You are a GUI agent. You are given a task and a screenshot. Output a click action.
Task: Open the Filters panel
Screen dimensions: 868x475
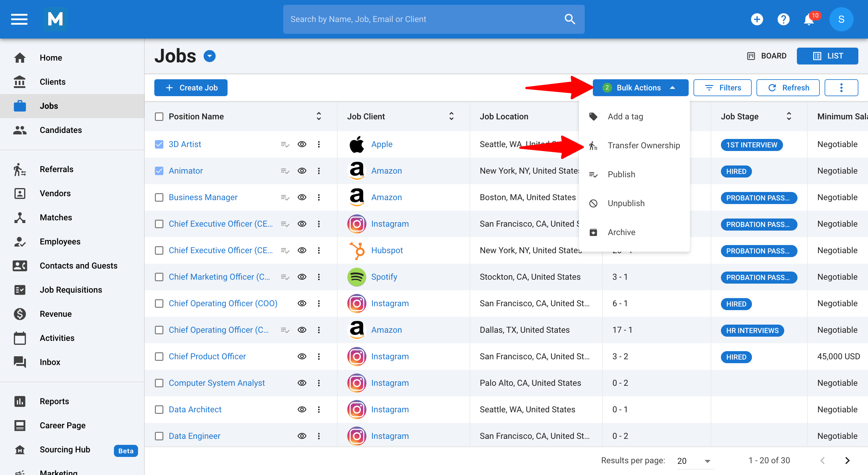tap(722, 88)
